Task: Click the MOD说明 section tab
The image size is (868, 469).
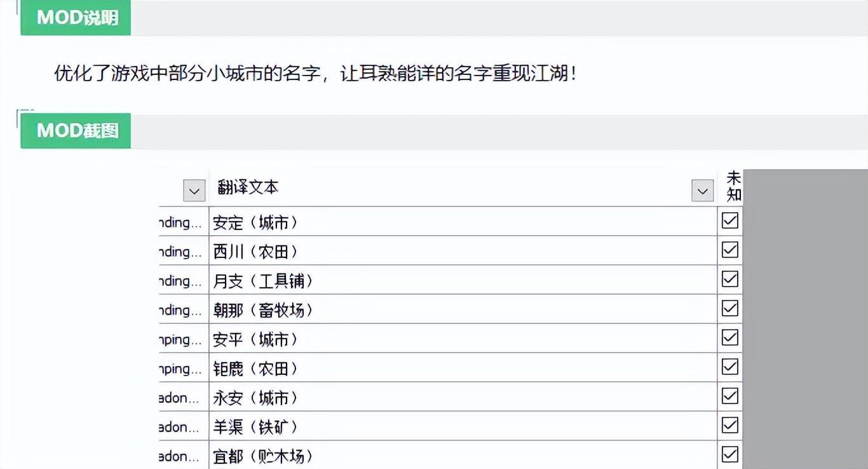Action: [76, 18]
